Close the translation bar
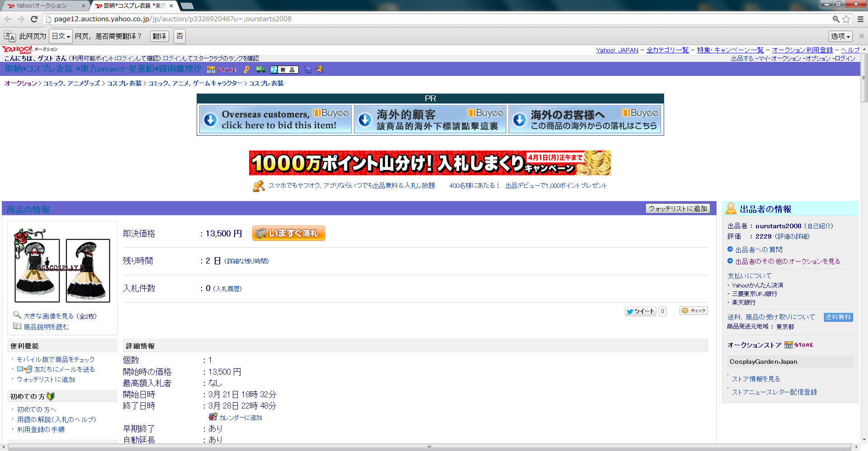Screen dimensions: 868x451 tap(861, 36)
